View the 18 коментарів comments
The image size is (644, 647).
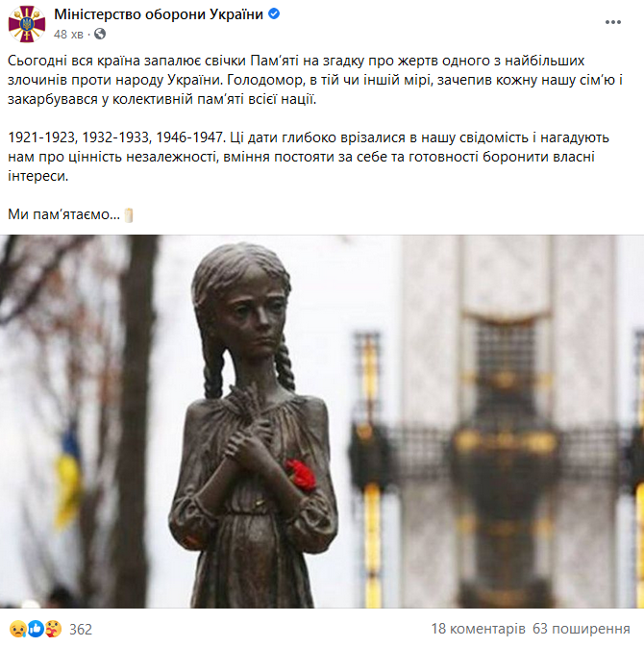(x=478, y=629)
